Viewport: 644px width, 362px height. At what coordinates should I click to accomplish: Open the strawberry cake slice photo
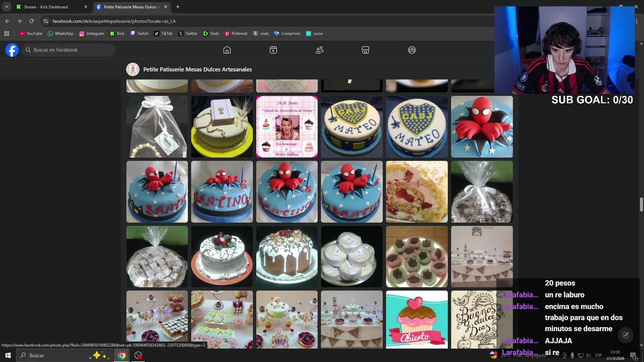[417, 192]
